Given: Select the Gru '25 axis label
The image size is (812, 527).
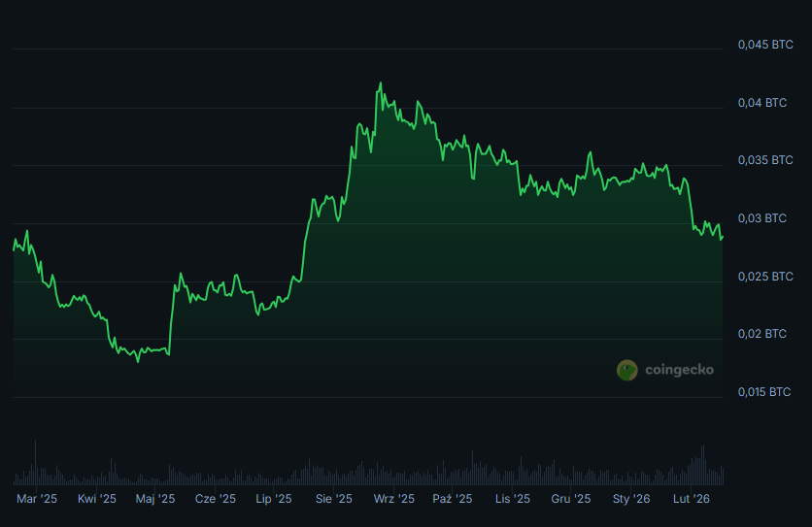Looking at the screenshot, I should [x=571, y=499].
